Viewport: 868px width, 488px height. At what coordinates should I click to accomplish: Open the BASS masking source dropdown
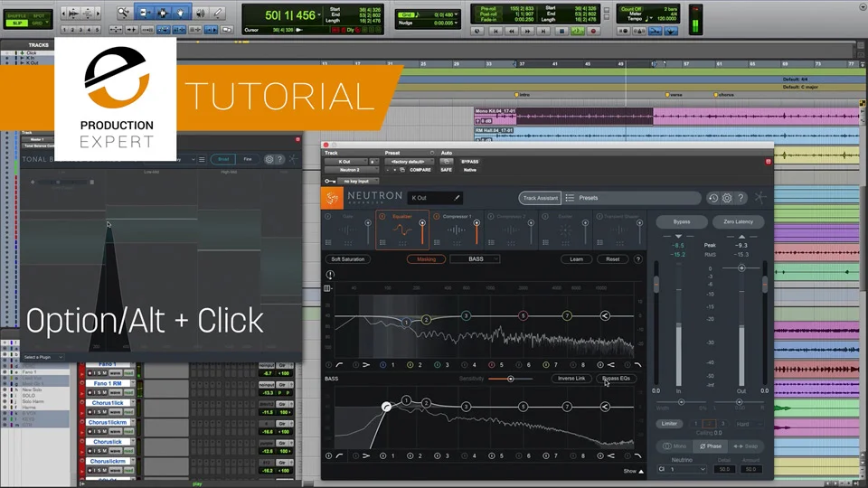(475, 259)
